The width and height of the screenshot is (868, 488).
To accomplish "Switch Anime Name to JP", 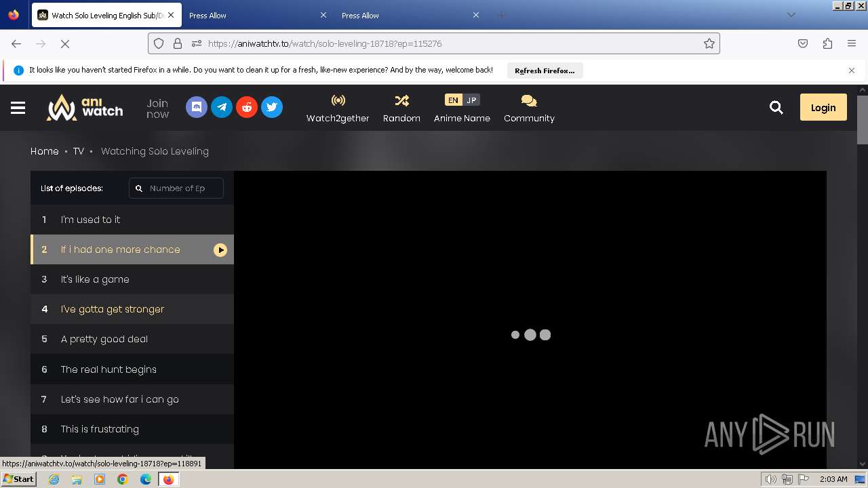I will pos(471,100).
